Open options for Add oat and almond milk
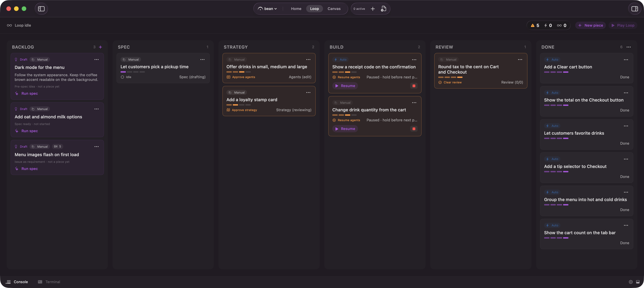Screen dimensions: 644x288 (97, 109)
